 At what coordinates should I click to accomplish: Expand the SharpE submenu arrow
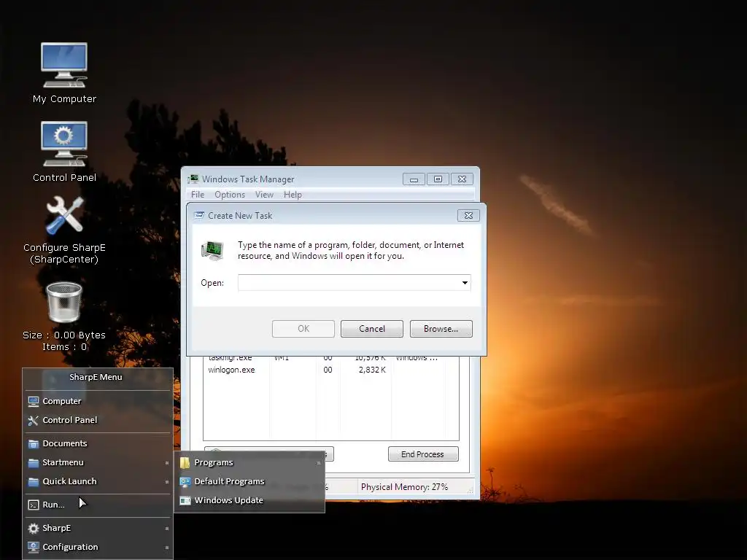[167, 528]
